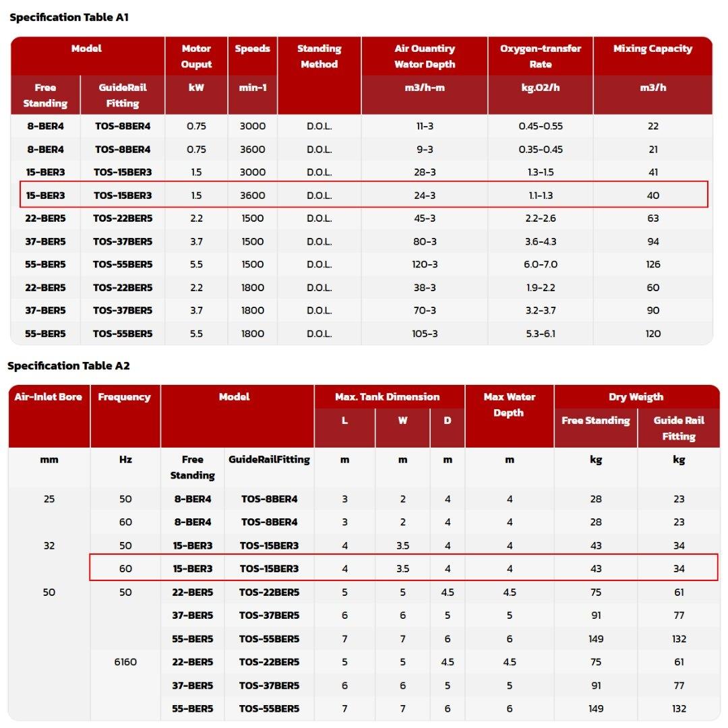Select the Max Water Depth header
Image resolution: width=728 pixels, height=728 pixels.
point(510,405)
